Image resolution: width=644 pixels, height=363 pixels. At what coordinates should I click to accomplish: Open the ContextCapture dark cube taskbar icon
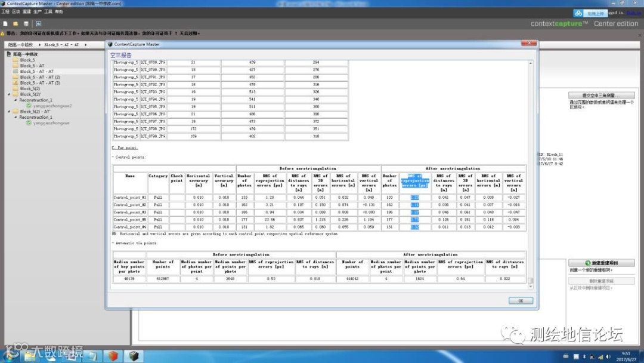coord(134,356)
